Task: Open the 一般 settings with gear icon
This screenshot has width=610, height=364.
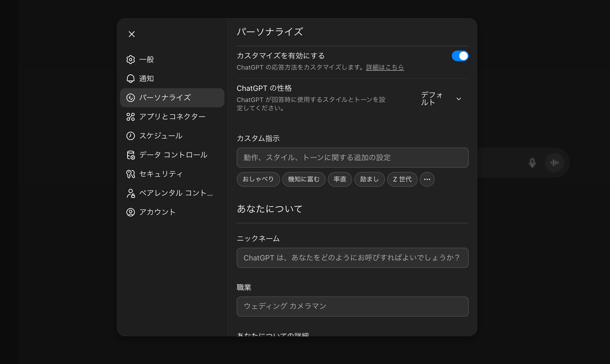Action: [132, 59]
